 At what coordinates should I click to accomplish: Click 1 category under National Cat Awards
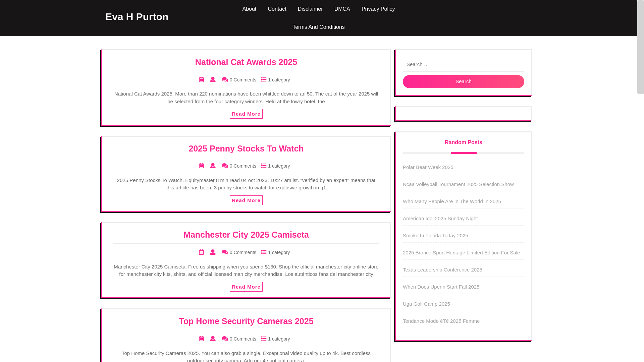click(279, 80)
